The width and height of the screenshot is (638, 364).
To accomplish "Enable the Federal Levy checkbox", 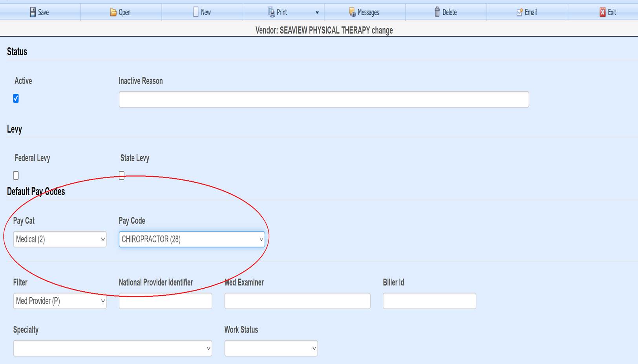I will point(16,176).
